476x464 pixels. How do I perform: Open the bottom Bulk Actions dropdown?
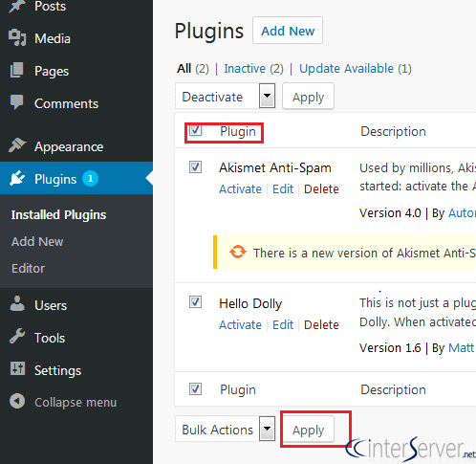coord(226,429)
